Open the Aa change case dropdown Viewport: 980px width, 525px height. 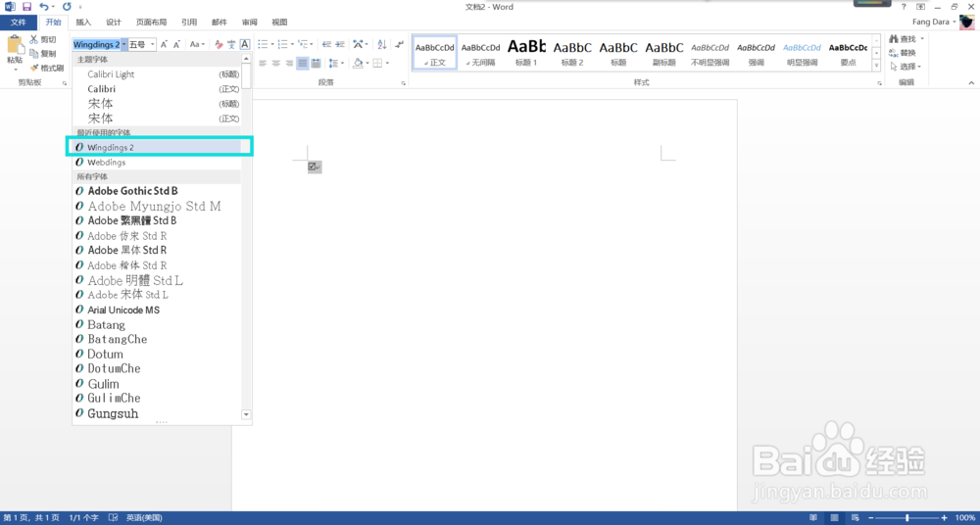198,44
